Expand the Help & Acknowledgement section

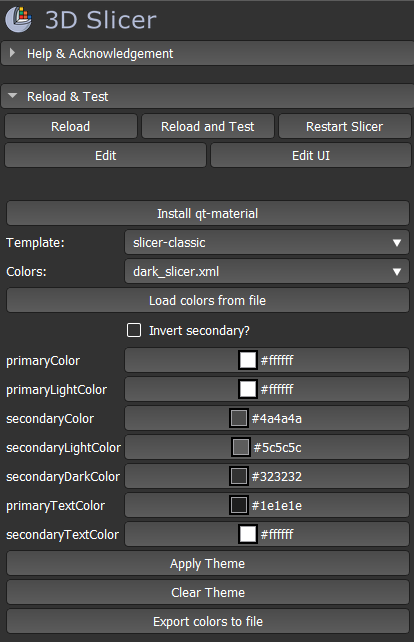[207, 54]
